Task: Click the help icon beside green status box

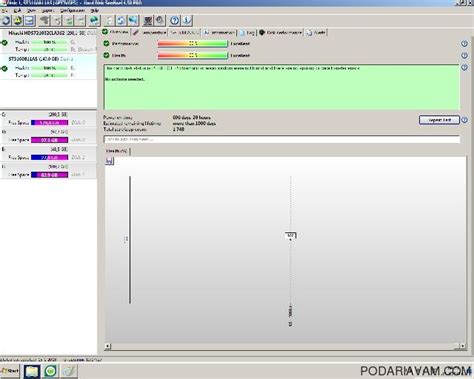Action: 464,68
